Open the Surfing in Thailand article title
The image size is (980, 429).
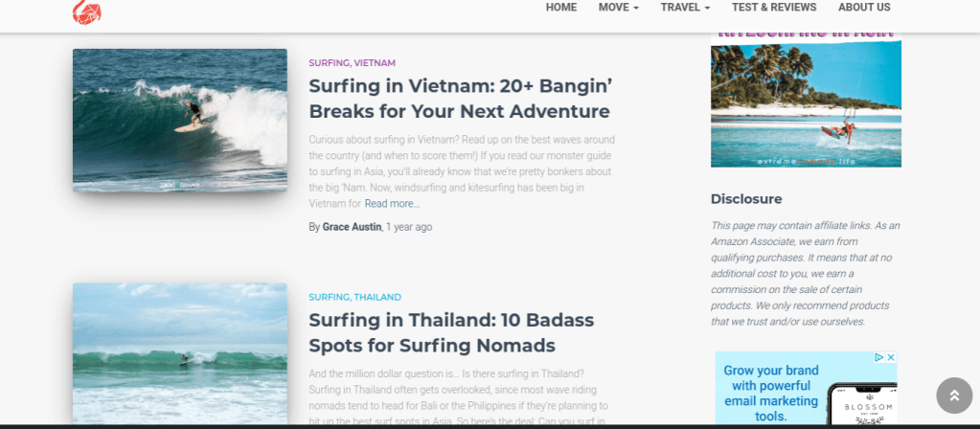(x=451, y=332)
